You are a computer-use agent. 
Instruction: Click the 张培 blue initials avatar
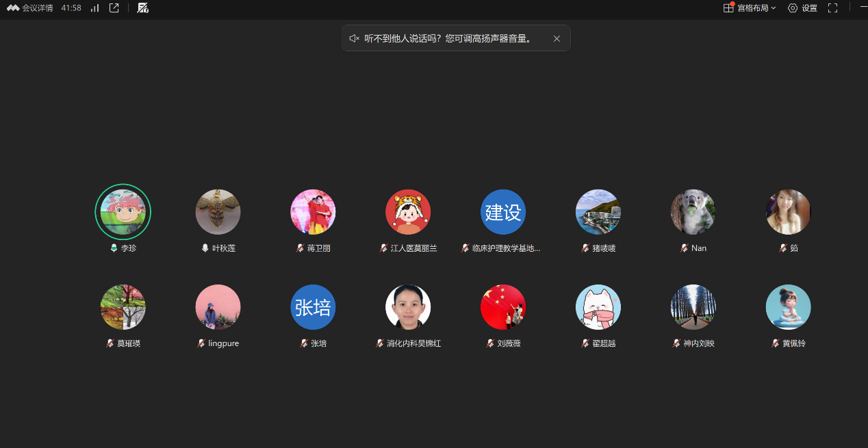[313, 307]
